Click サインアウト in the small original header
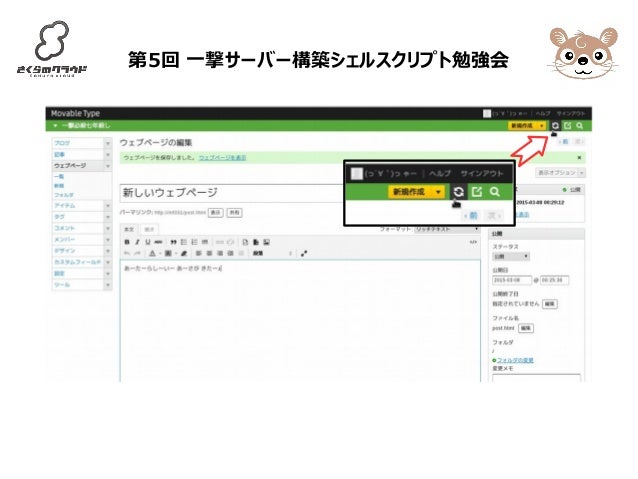This screenshot has height=479, width=638. [570, 114]
